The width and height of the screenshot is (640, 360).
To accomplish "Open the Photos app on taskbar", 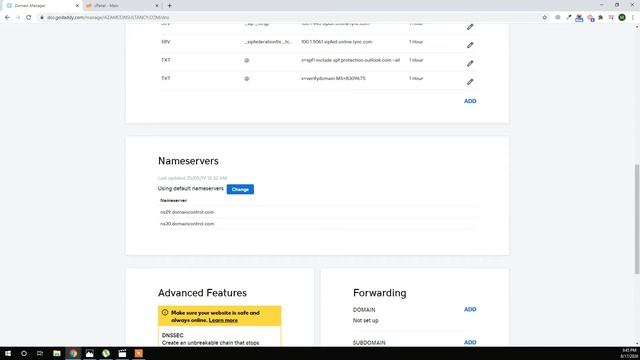I will 89,353.
